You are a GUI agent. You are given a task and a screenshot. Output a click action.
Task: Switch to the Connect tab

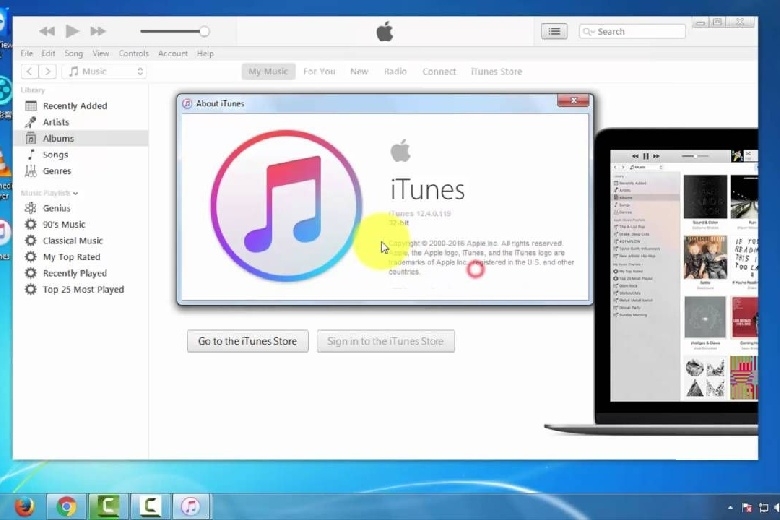pos(439,71)
